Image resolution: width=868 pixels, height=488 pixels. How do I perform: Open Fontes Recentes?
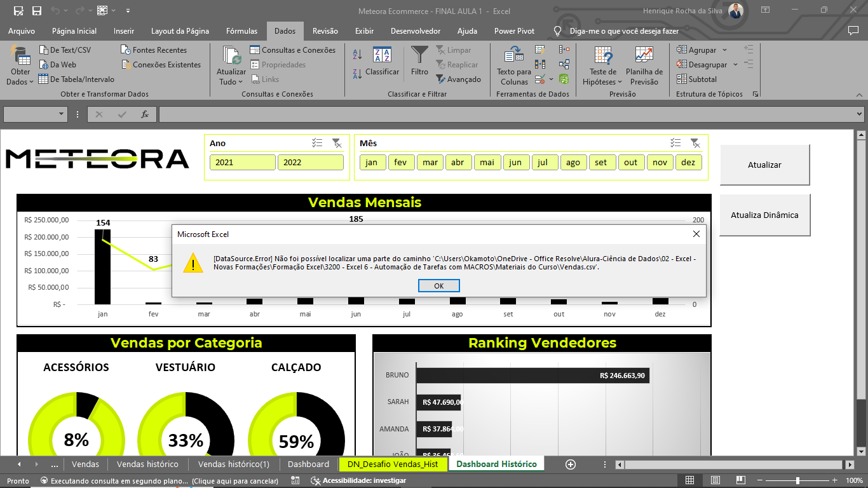[x=154, y=50]
